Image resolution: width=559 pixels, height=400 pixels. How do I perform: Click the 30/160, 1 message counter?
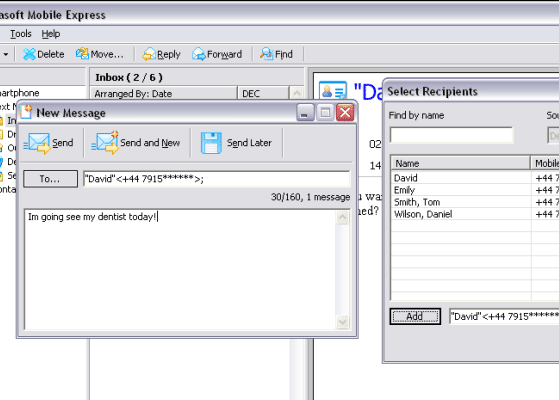(x=310, y=197)
